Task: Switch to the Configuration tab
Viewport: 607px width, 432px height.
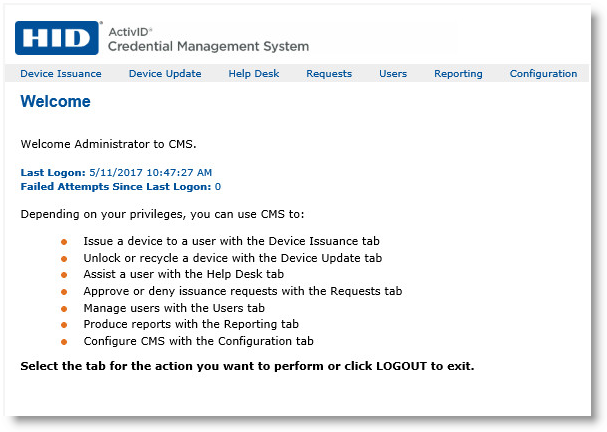Action: click(543, 74)
